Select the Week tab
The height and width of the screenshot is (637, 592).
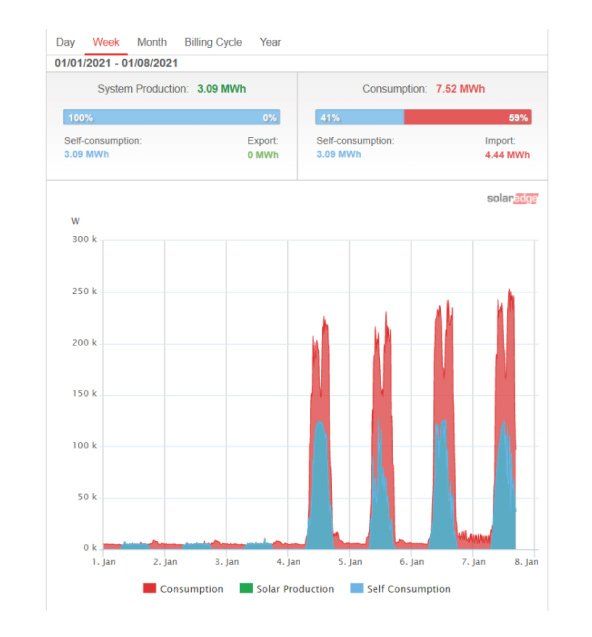click(106, 42)
